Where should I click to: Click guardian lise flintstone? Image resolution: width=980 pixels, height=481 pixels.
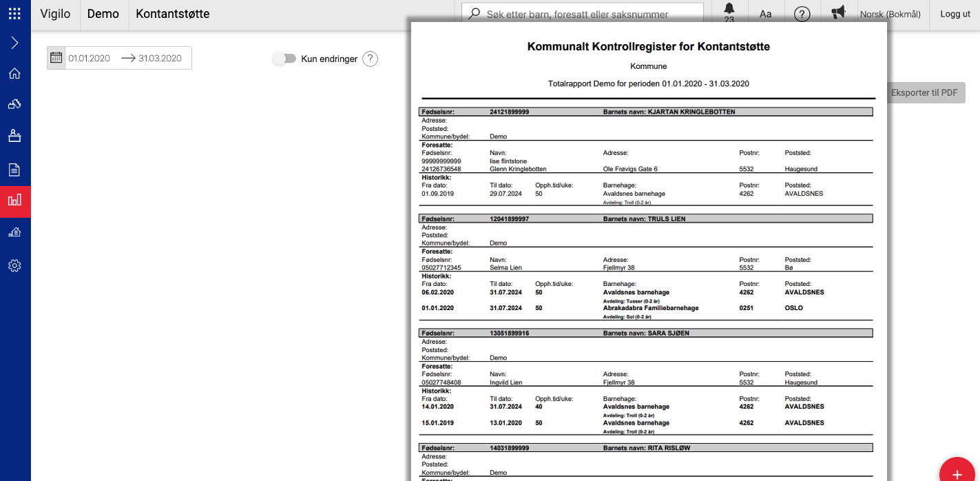(508, 161)
